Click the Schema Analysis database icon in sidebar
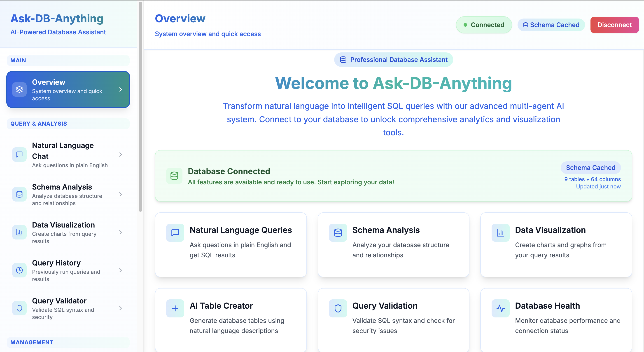 19,194
